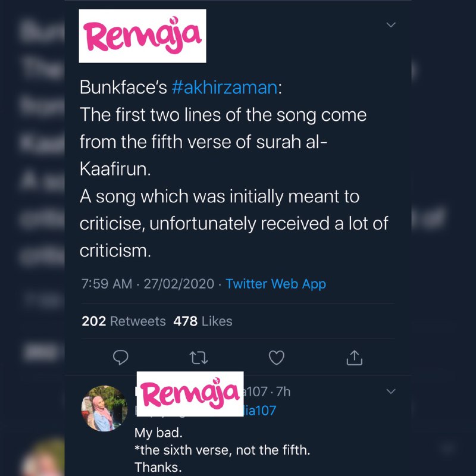Click the 7h timestamp on the reply
Image resolution: width=476 pixels, height=476 pixels.
[284, 392]
